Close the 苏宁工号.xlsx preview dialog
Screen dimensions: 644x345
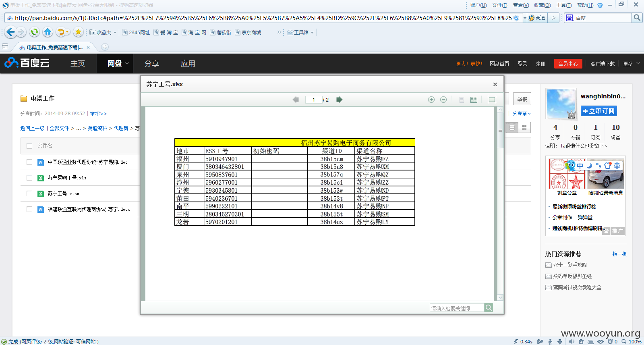pyautogui.click(x=495, y=84)
